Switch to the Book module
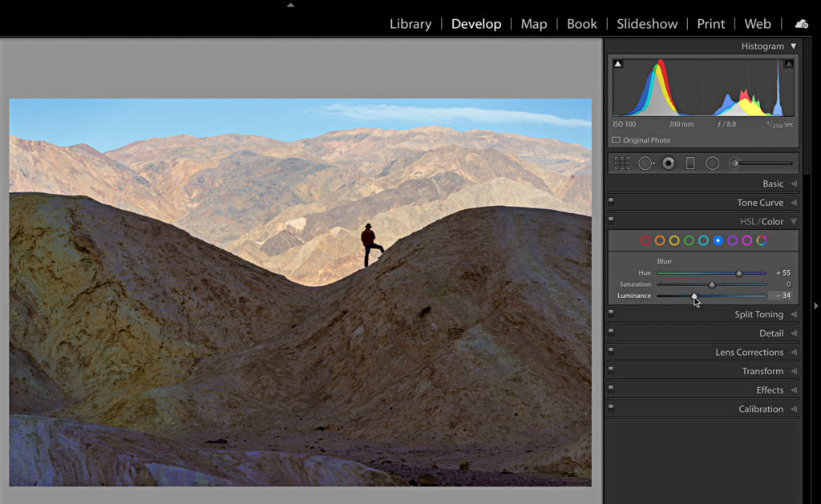This screenshot has height=504, width=821. 582,24
